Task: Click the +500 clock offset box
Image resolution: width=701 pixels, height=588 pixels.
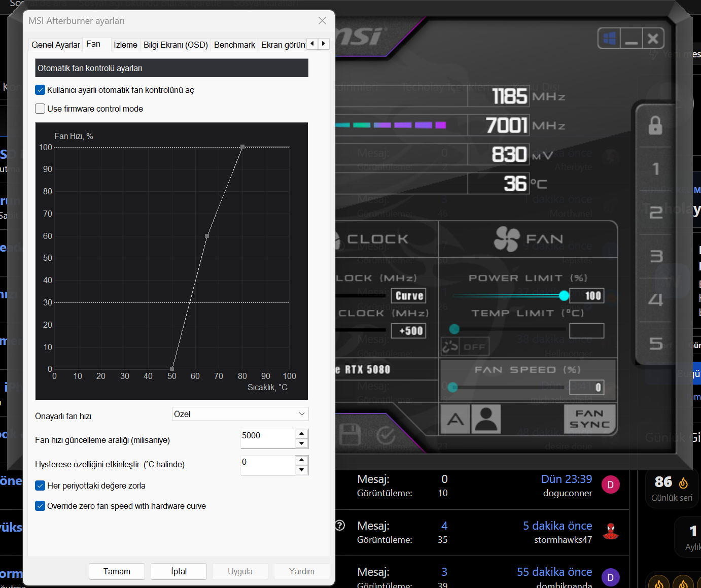Action: pyautogui.click(x=409, y=331)
